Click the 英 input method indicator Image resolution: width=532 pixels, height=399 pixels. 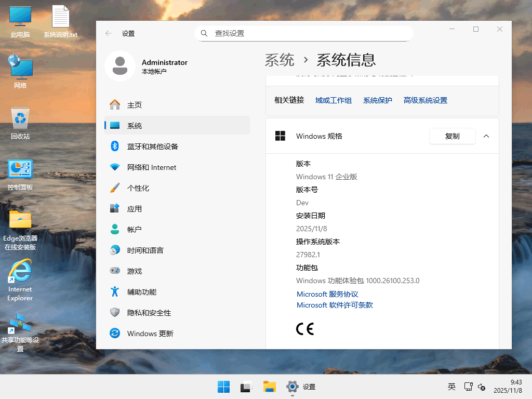click(x=451, y=387)
